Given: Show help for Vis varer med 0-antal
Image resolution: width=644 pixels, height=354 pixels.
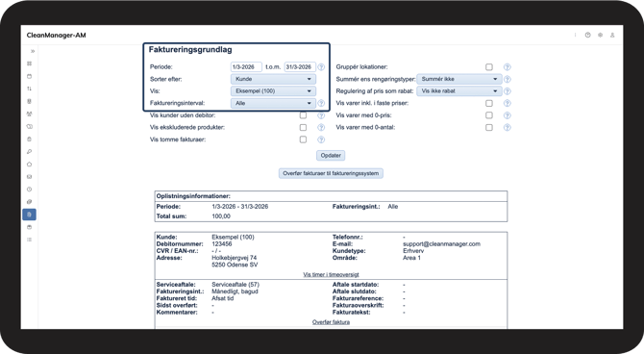Looking at the screenshot, I should [x=508, y=127].
